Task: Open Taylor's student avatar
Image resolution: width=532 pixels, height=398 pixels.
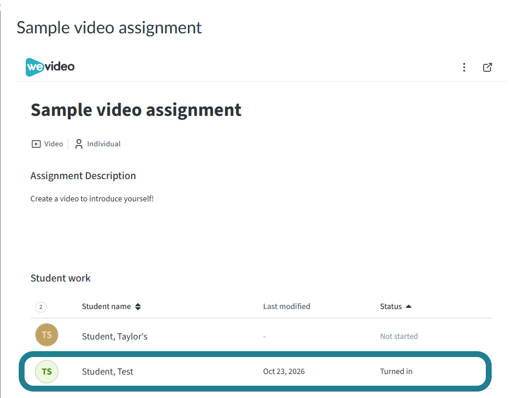Action: (47, 335)
